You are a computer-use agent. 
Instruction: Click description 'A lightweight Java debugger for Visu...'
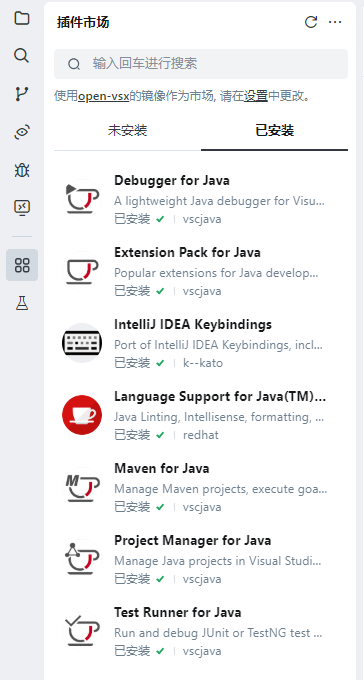point(220,201)
